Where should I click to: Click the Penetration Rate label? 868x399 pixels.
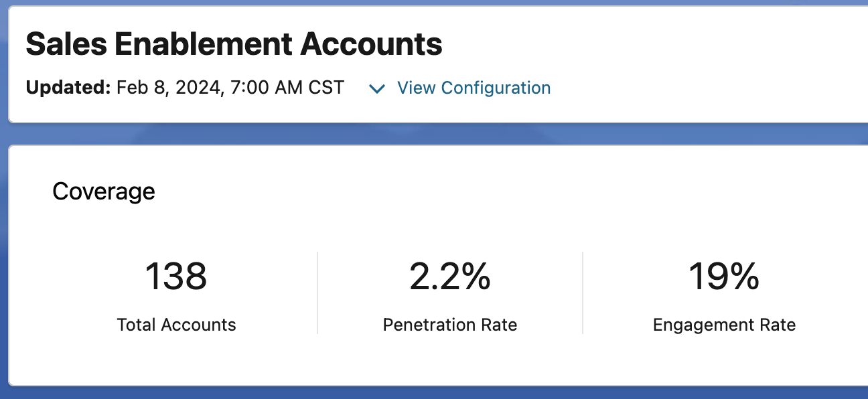point(450,325)
